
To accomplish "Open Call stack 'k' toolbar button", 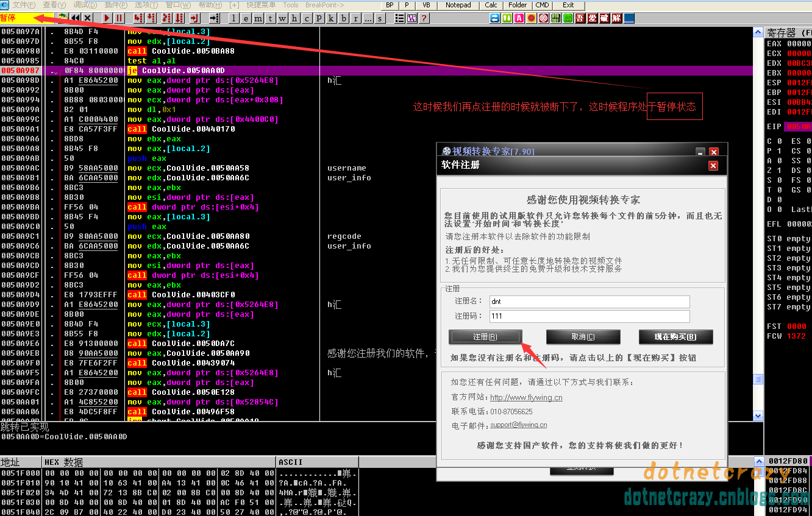I will (x=331, y=18).
